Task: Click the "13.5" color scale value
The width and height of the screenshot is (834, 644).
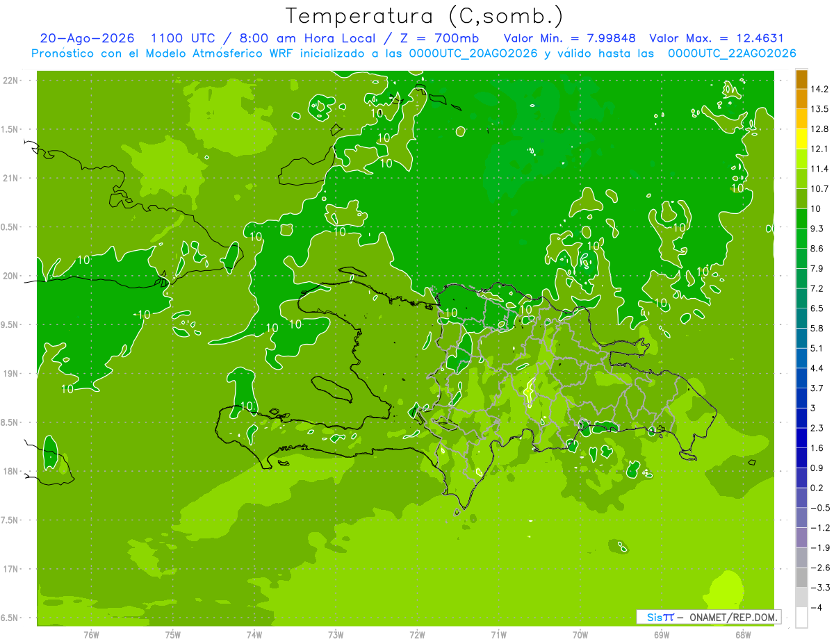Action: 820,109
